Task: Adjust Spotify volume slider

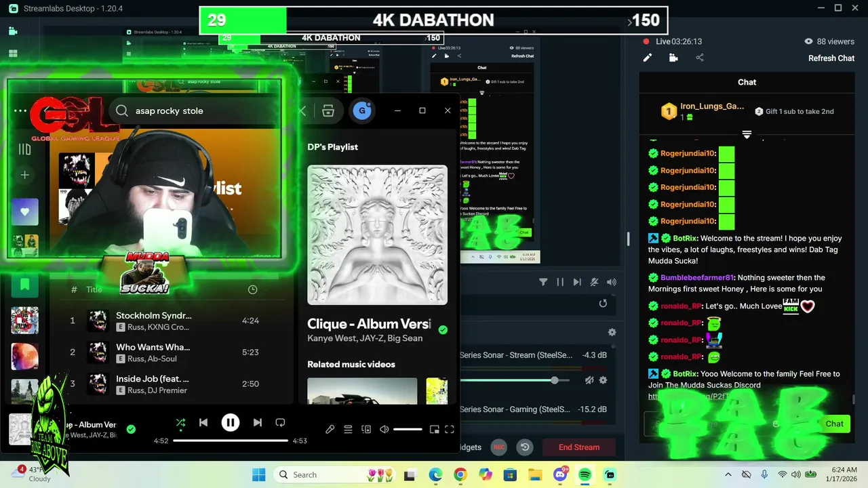Action: (408, 429)
